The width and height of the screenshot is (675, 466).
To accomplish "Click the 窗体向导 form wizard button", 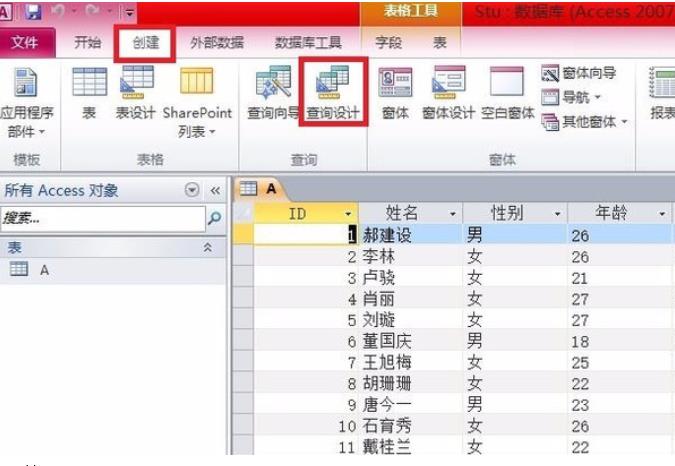I will point(579,74).
